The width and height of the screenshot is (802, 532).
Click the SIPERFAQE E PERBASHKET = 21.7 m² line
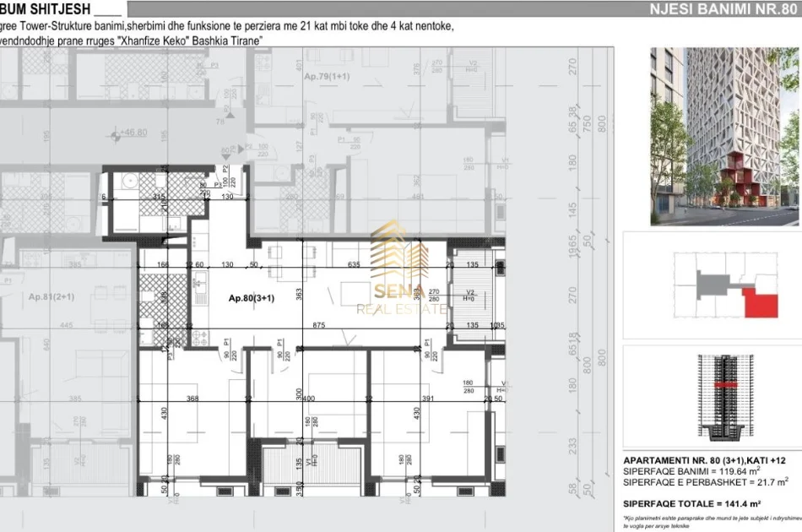(x=705, y=481)
